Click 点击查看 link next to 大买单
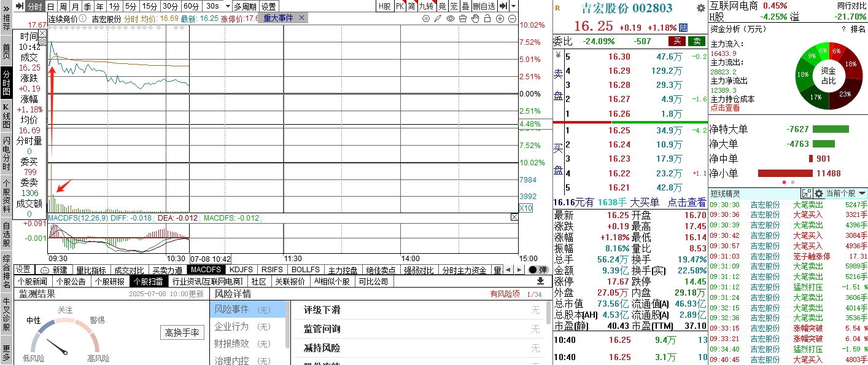Image resolution: width=868 pixels, height=365 pixels. tap(687, 202)
